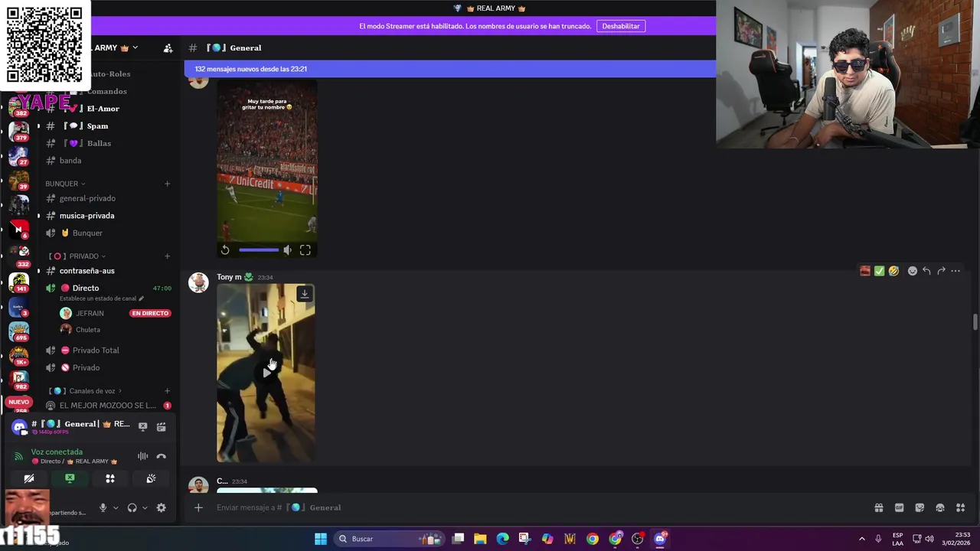The width and height of the screenshot is (980, 551).
Task: Open the soccer video in fullscreen
Action: click(x=305, y=250)
